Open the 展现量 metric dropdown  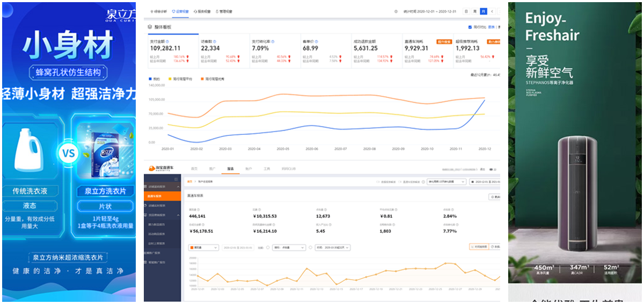pyautogui.click(x=203, y=248)
